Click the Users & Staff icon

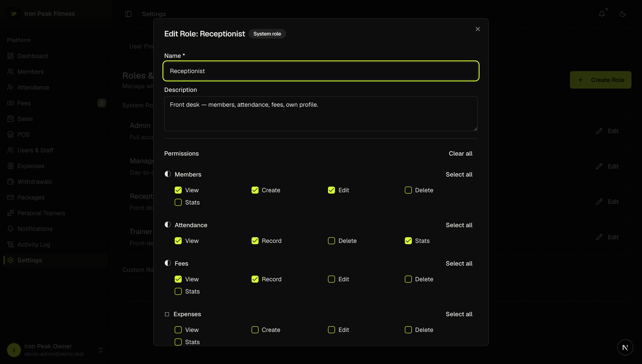[x=10, y=150]
